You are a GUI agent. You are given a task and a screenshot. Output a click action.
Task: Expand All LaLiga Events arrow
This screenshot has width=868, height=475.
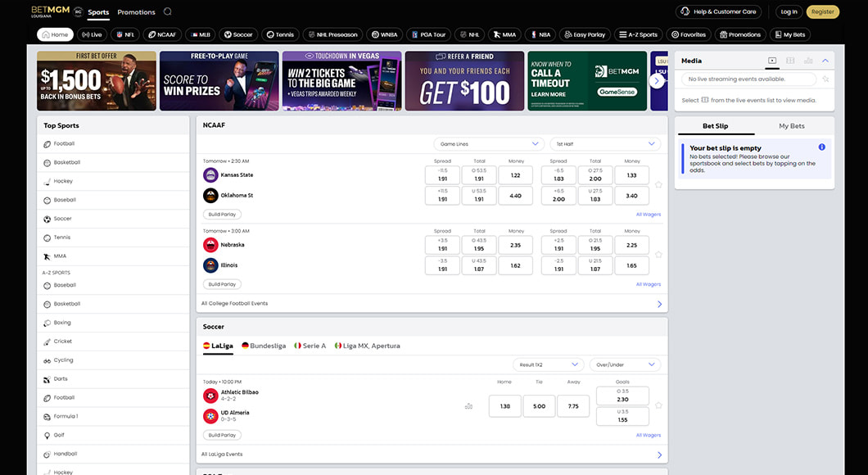coord(659,455)
